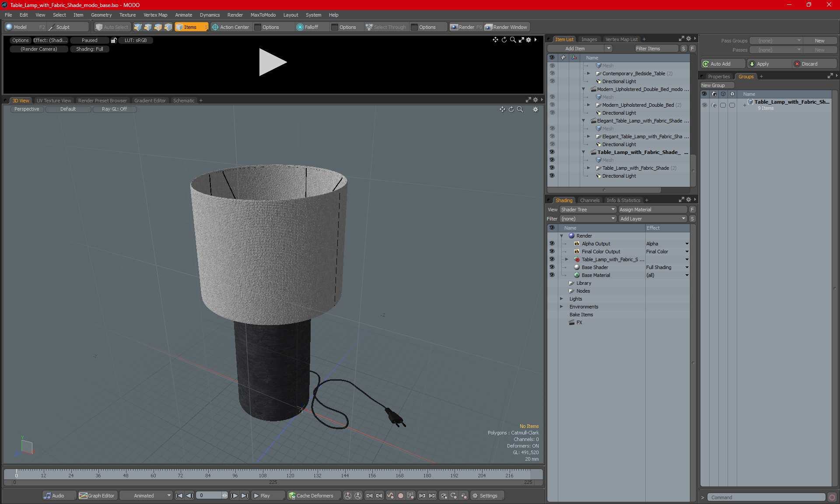Image resolution: width=840 pixels, height=504 pixels.
Task: Toggle visibility of Alpha Output layer
Action: pos(552,244)
